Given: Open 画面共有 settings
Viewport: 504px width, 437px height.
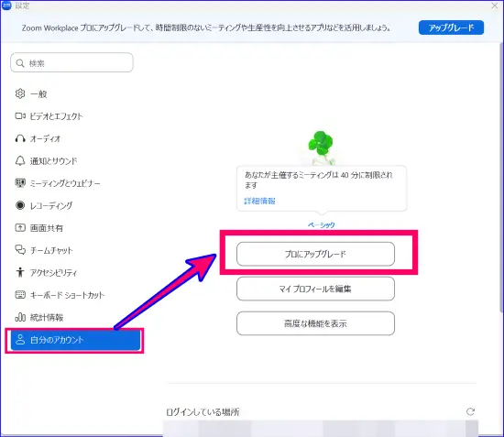Looking at the screenshot, I should [x=75, y=228].
